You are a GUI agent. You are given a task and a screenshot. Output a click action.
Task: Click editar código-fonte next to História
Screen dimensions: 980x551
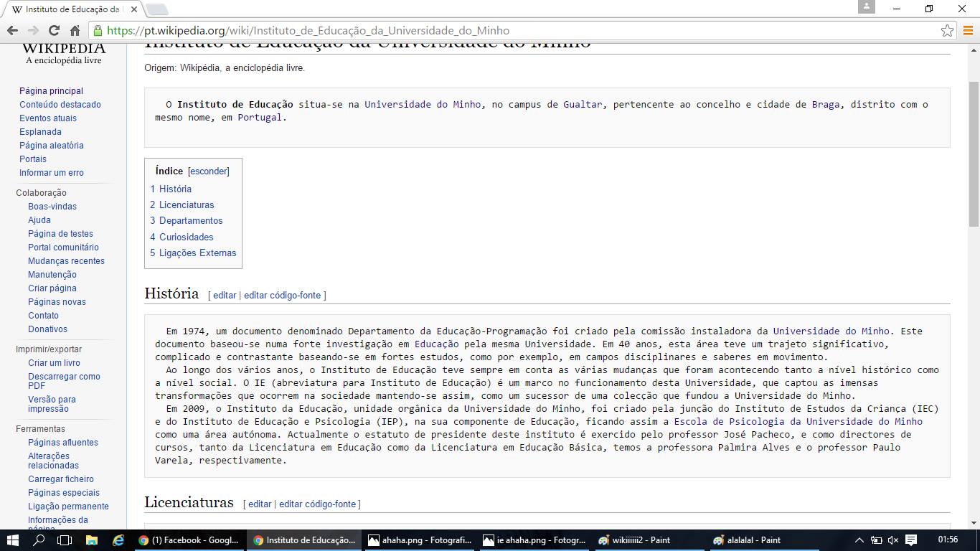coord(283,296)
